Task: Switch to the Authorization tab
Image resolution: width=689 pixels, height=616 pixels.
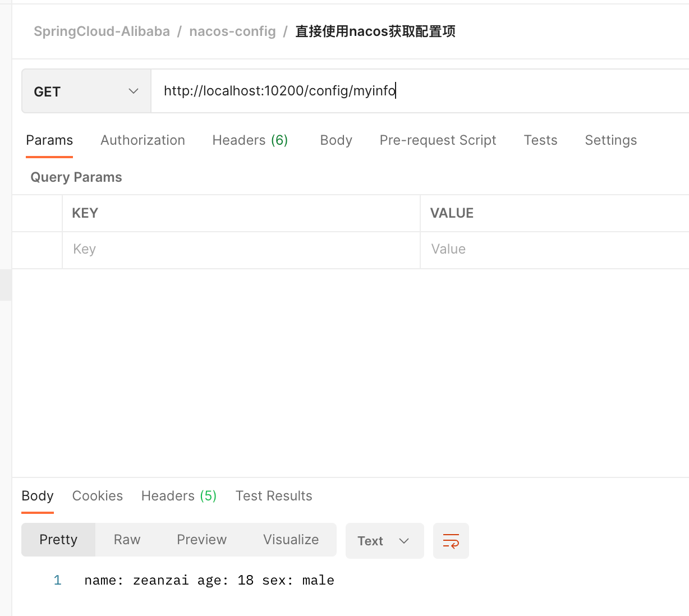Action: click(x=143, y=140)
